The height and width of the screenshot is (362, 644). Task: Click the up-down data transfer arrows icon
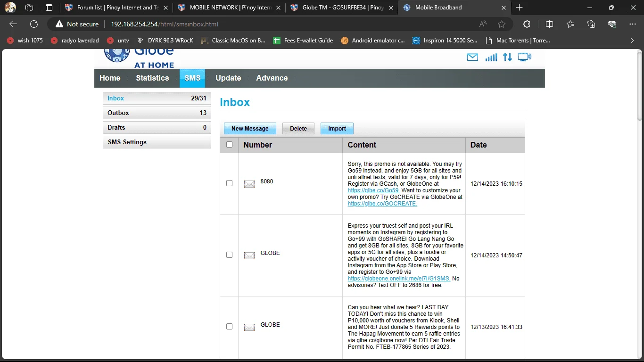507,58
